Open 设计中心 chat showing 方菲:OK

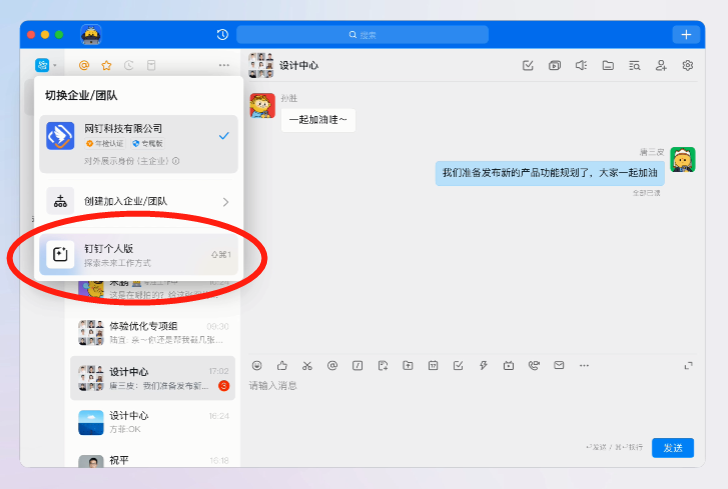click(x=153, y=422)
